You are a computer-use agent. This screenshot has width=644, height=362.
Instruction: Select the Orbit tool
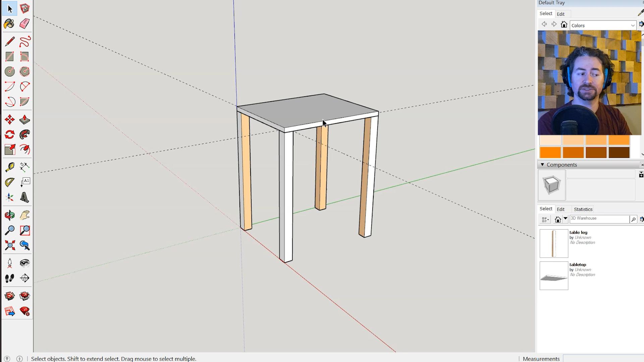[9, 215]
